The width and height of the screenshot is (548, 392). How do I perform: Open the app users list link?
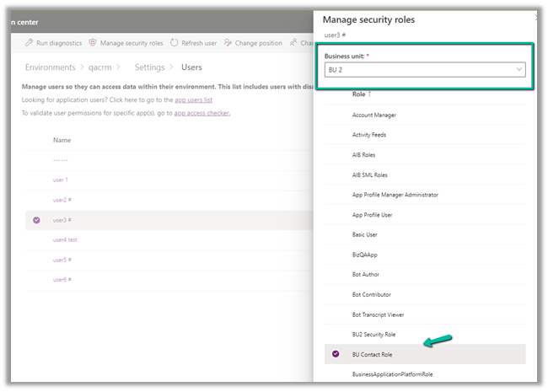click(x=193, y=99)
